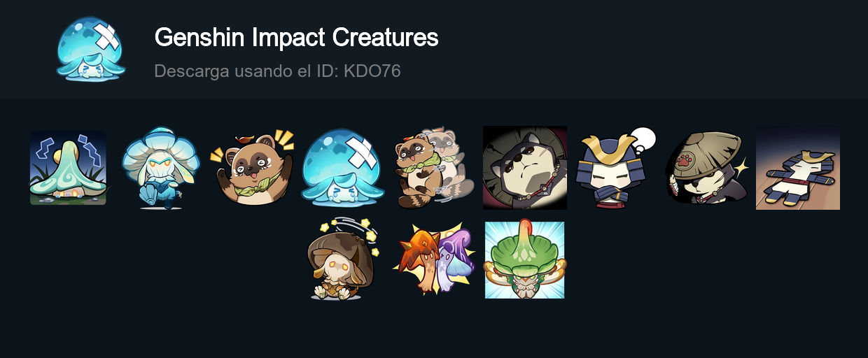Click the pack's blue fungus header image
This screenshot has width=868, height=358.
pos(91,49)
